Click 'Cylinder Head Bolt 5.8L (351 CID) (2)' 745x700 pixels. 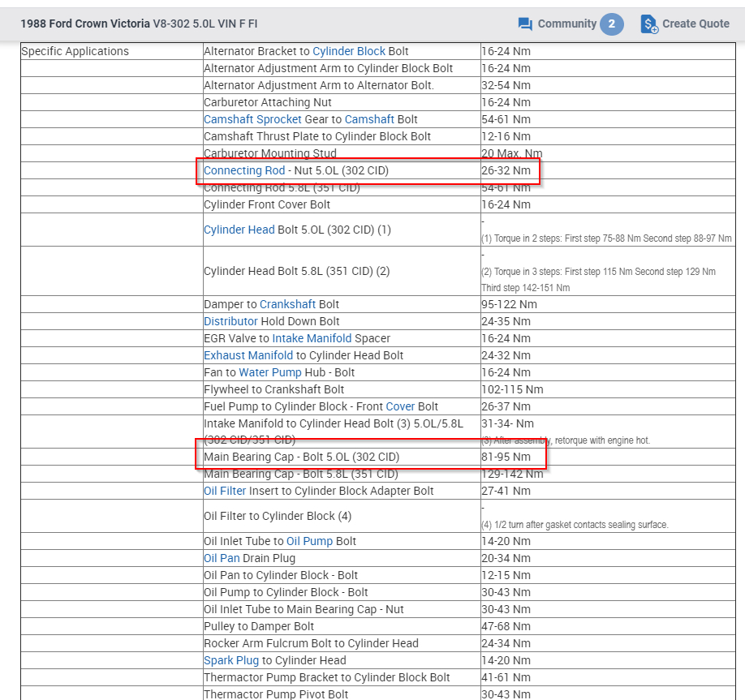(296, 271)
